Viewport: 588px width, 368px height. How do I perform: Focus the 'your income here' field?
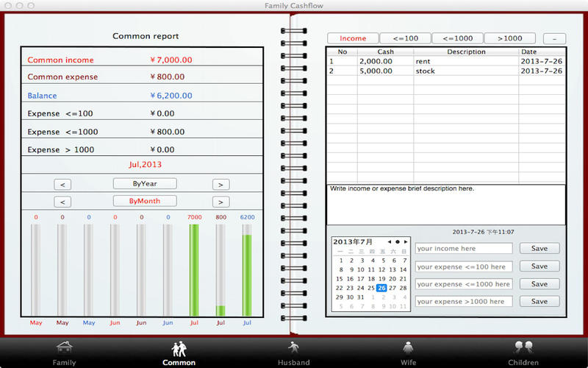[464, 248]
